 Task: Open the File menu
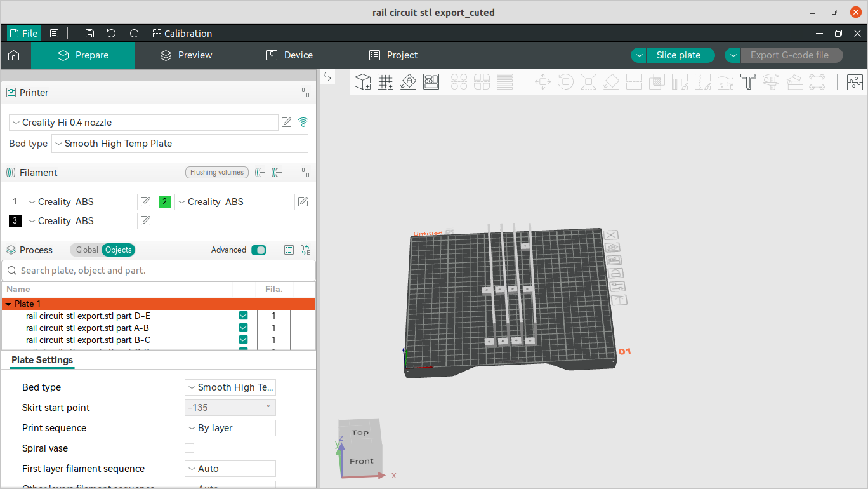point(23,34)
